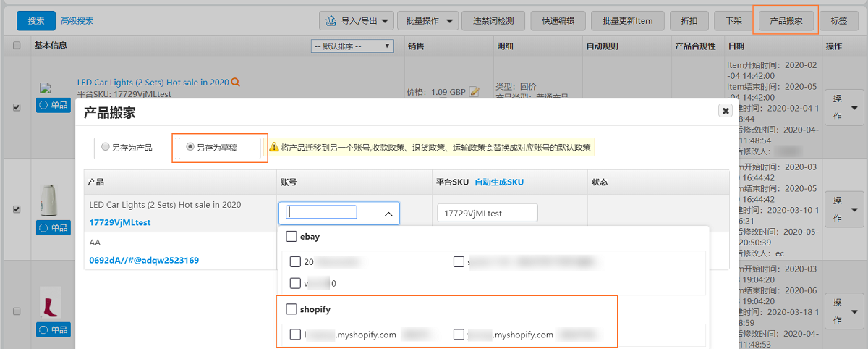Click the blue 搜索 button
The image size is (868, 349).
36,21
